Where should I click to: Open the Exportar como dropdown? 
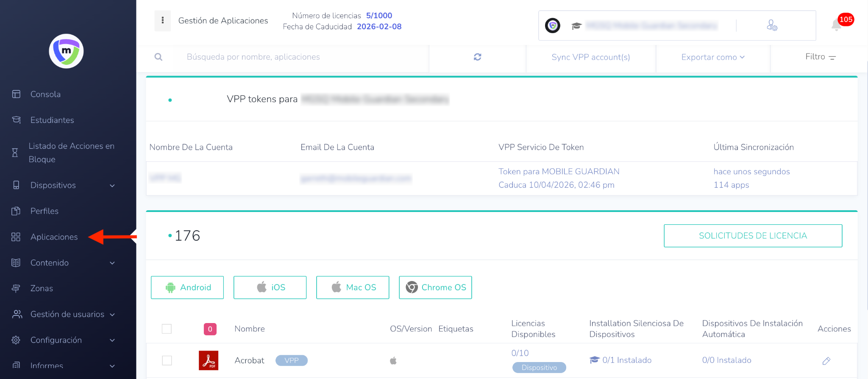(x=713, y=57)
